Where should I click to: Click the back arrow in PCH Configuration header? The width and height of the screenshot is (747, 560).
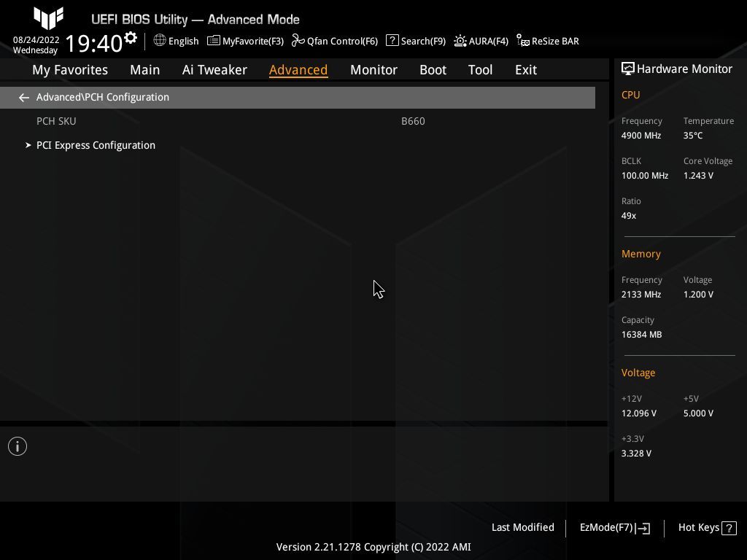click(x=24, y=98)
